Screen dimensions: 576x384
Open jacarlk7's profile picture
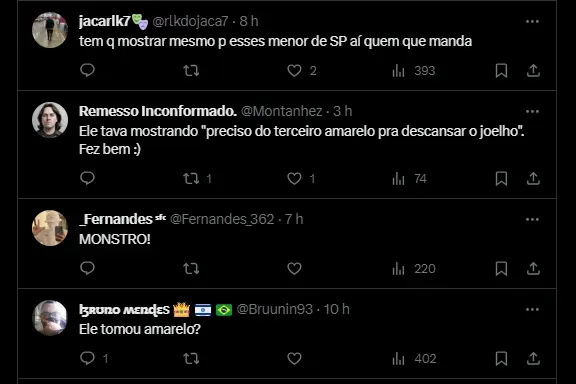[50, 30]
